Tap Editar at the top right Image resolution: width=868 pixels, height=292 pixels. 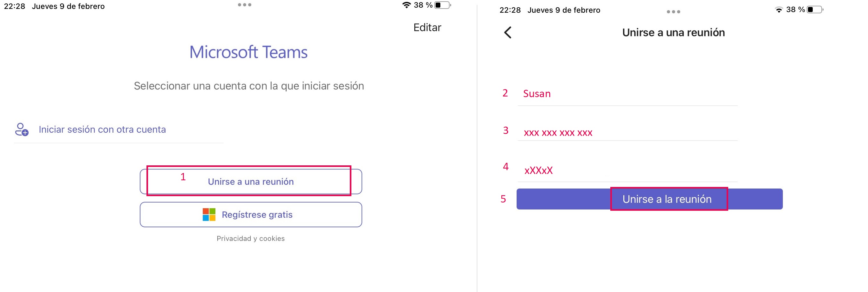pyautogui.click(x=427, y=28)
